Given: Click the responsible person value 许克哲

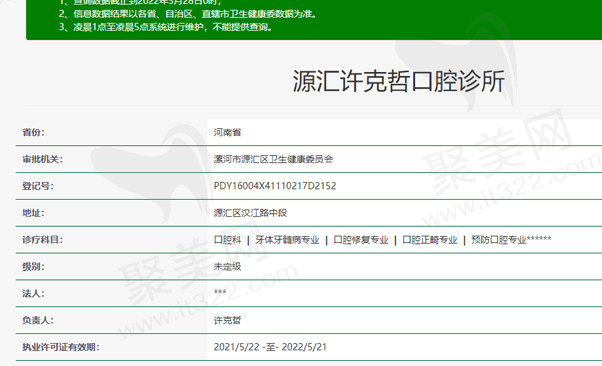Looking at the screenshot, I should 227,321.
